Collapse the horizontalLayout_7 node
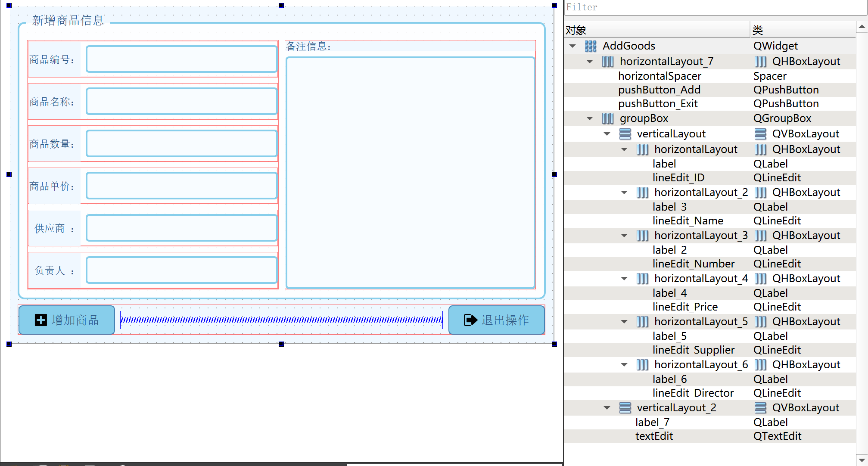 (590, 62)
